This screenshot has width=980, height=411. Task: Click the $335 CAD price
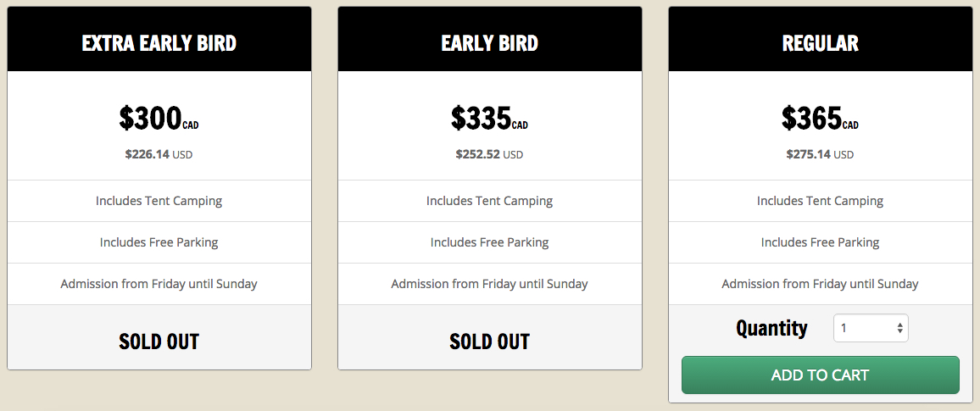click(489, 119)
